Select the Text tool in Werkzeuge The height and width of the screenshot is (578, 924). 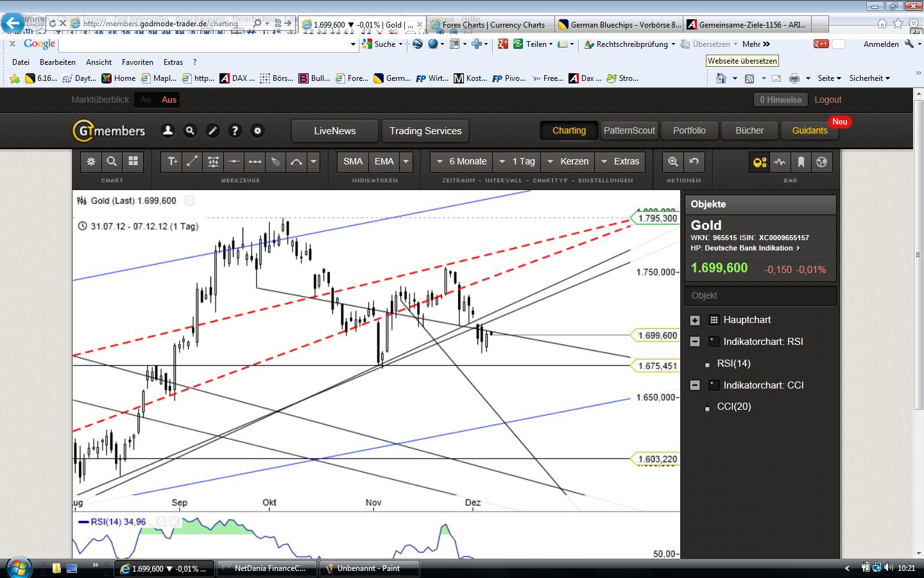point(171,162)
